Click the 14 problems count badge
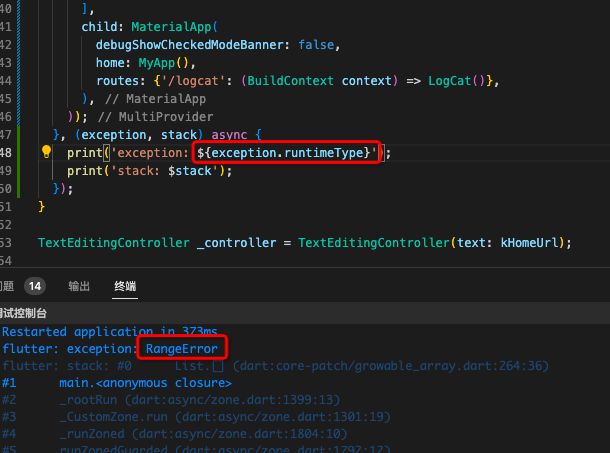 pos(35,286)
